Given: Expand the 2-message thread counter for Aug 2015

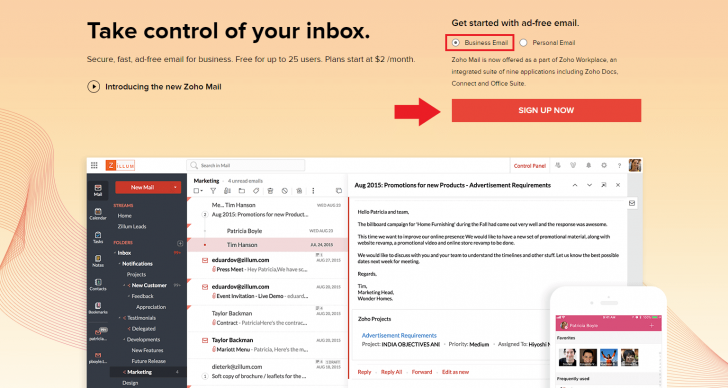Looking at the screenshot, I should pyautogui.click(x=205, y=214).
